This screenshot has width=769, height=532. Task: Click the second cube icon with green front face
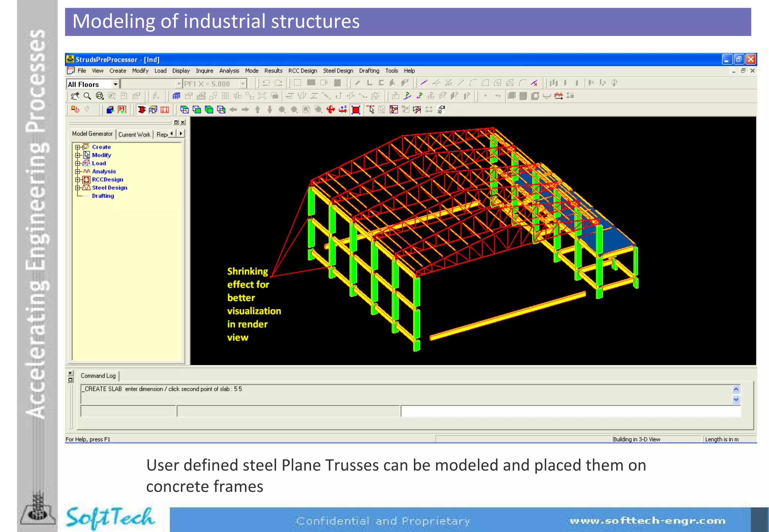point(197,110)
